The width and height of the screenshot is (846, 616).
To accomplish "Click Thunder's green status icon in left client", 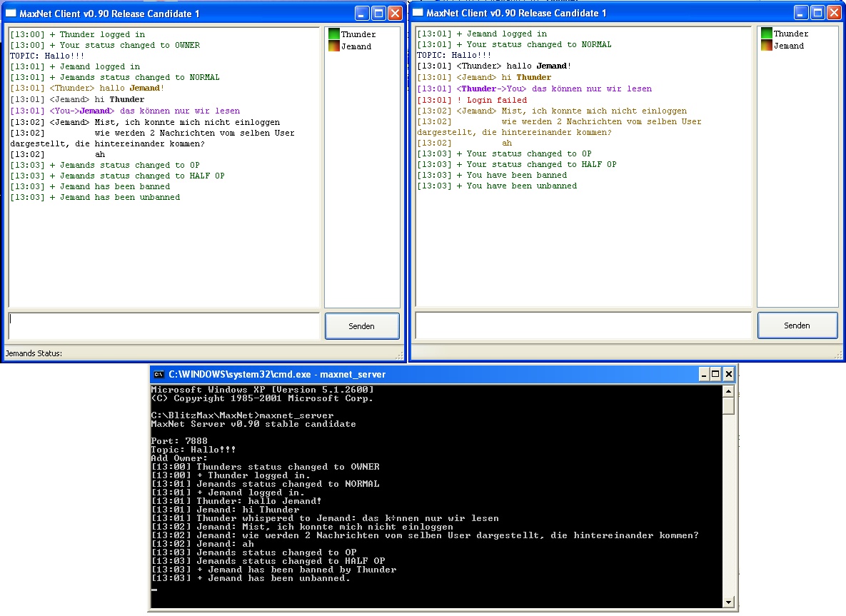I will (333, 34).
